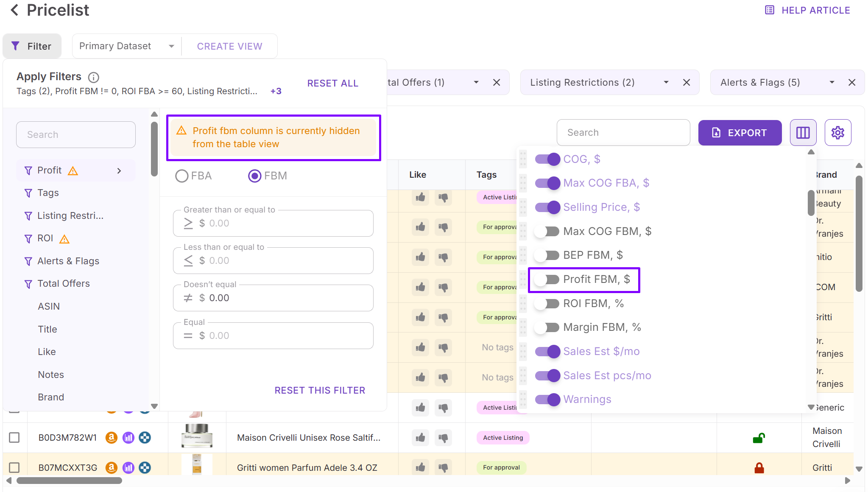This screenshot has height=492, width=868.
Task: Open the Primary Dataset dropdown
Action: [126, 46]
